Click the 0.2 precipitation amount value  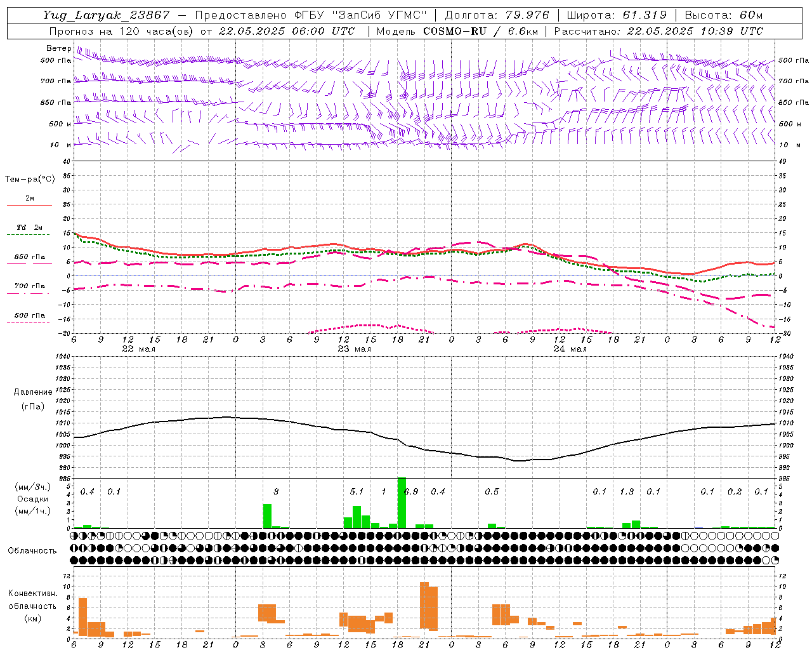735,491
